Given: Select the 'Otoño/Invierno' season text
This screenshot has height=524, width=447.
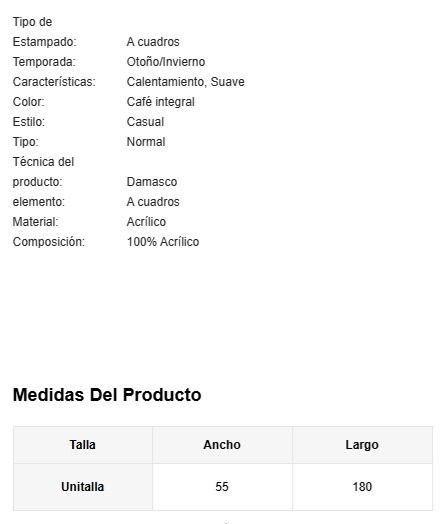Looking at the screenshot, I should point(166,62).
